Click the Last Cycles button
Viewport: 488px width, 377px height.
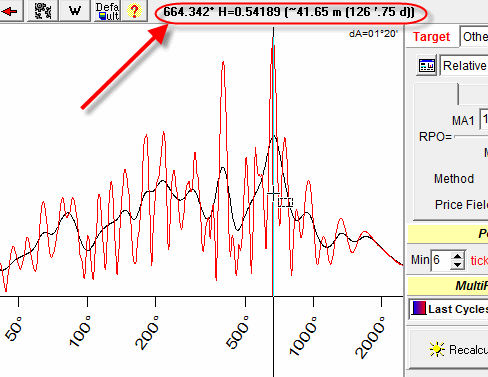coord(449,309)
